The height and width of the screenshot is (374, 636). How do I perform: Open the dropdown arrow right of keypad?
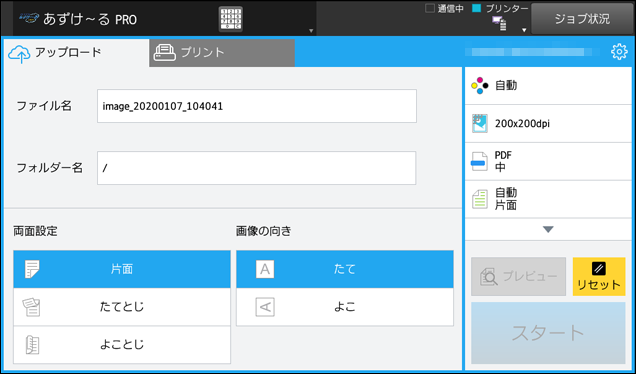311,31
